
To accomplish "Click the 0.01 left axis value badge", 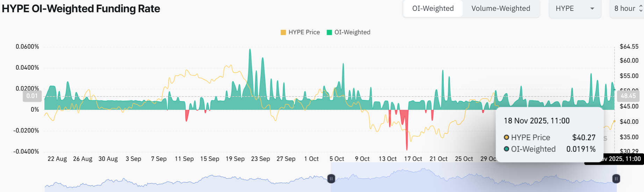I will tap(32, 96).
